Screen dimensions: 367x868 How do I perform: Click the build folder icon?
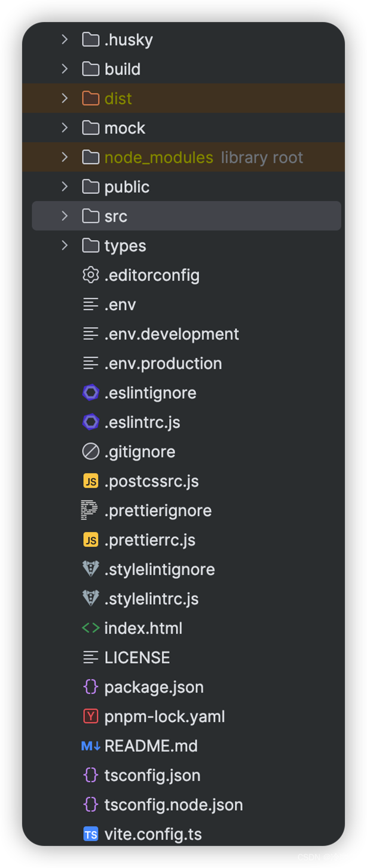91,69
